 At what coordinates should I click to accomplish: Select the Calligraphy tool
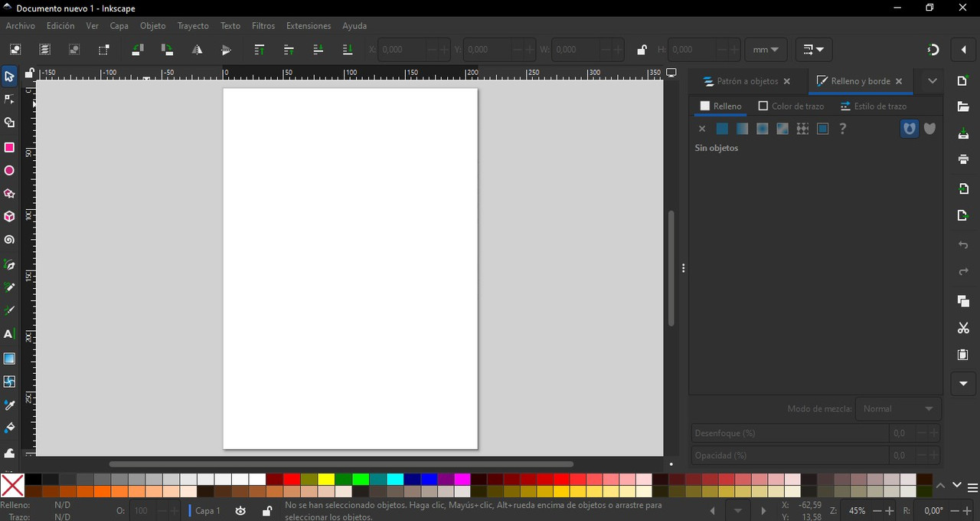tap(9, 311)
